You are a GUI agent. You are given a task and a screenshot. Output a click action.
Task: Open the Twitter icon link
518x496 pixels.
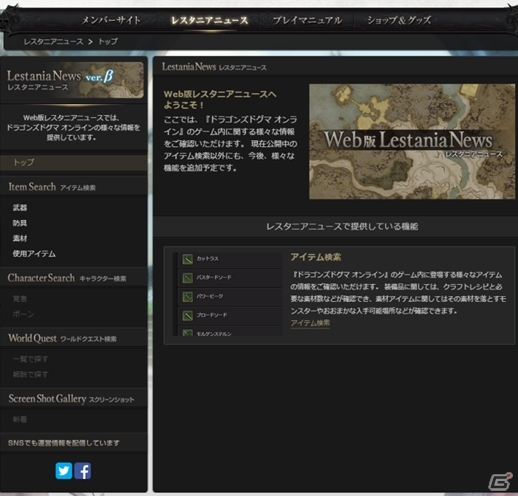[64, 470]
